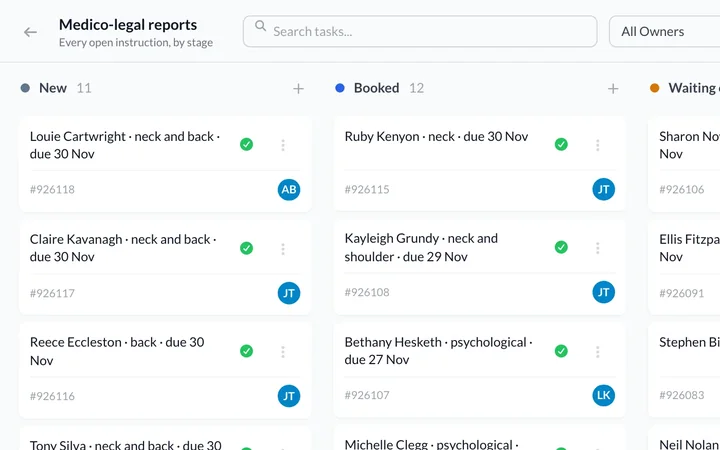This screenshot has height=450, width=720.
Task: Open the Michelle Clegg psychological task
Action: click(x=432, y=444)
